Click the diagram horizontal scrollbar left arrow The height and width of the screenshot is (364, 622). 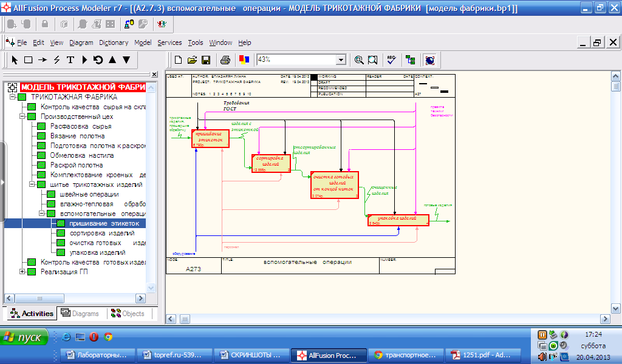click(x=171, y=319)
